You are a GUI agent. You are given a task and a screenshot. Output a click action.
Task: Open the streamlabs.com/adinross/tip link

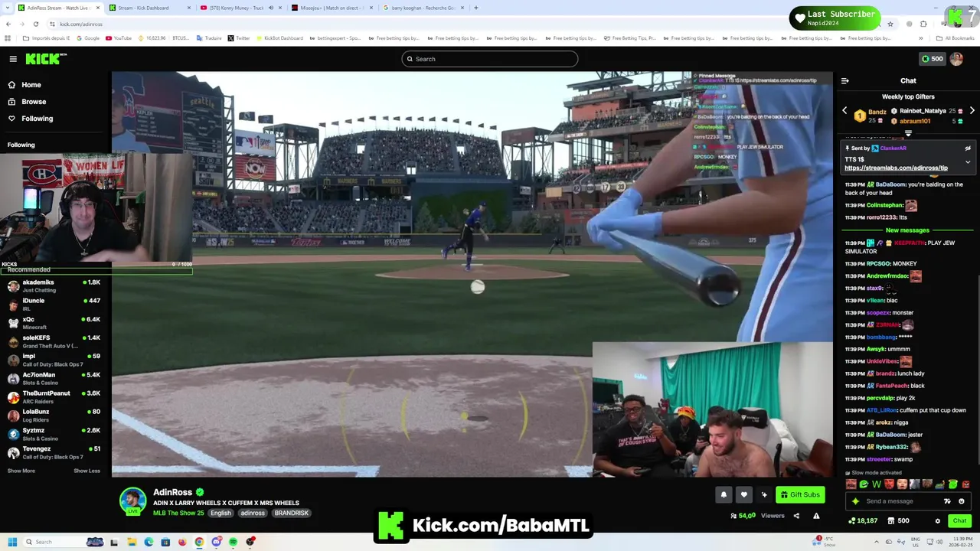coord(896,168)
